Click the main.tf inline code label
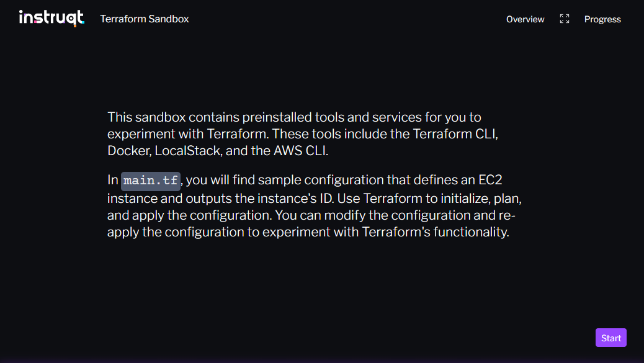Viewport: 644px width, 363px height. click(151, 181)
